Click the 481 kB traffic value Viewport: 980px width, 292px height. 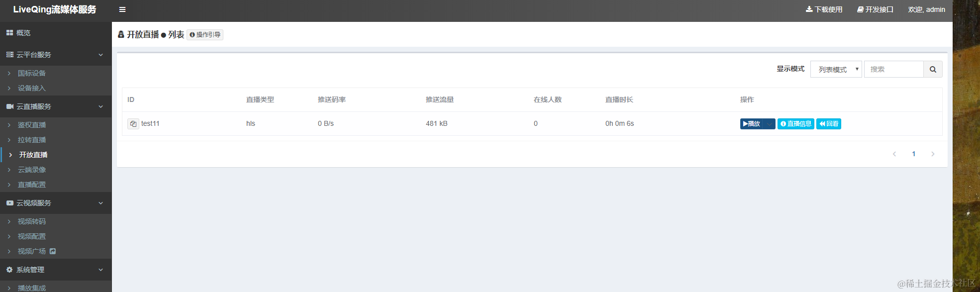[x=437, y=123]
